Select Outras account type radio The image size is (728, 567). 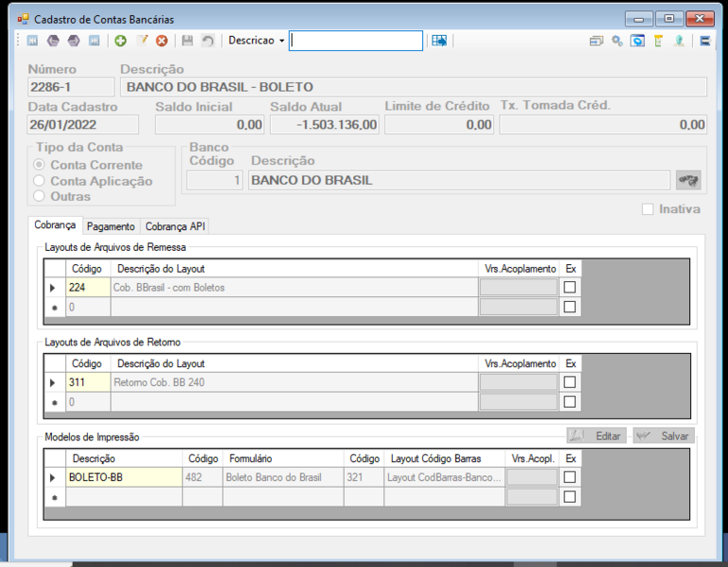click(x=39, y=196)
